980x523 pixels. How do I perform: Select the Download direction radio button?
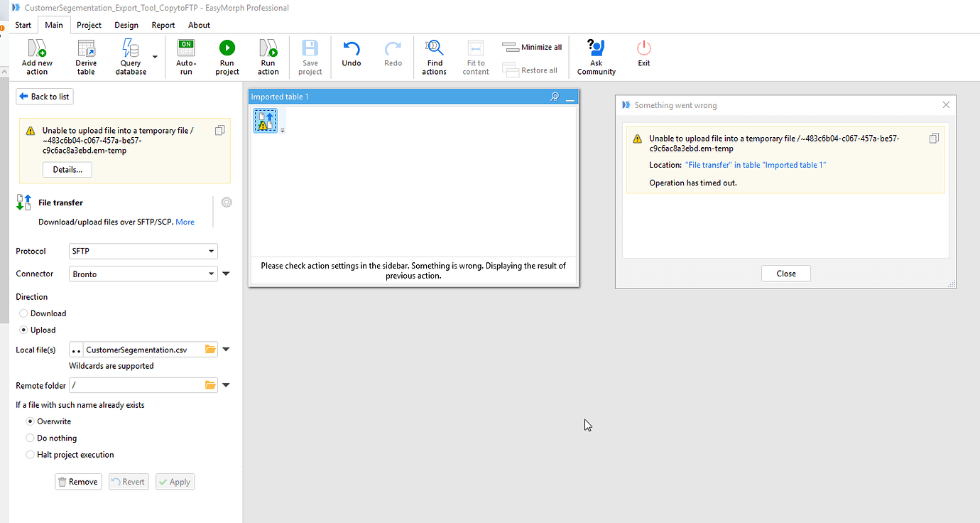click(23, 313)
